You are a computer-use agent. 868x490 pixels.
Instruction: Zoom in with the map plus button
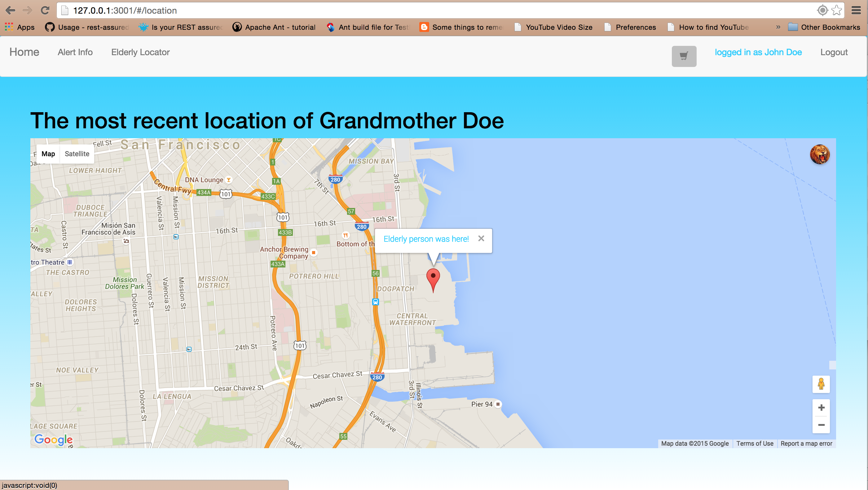[821, 408]
